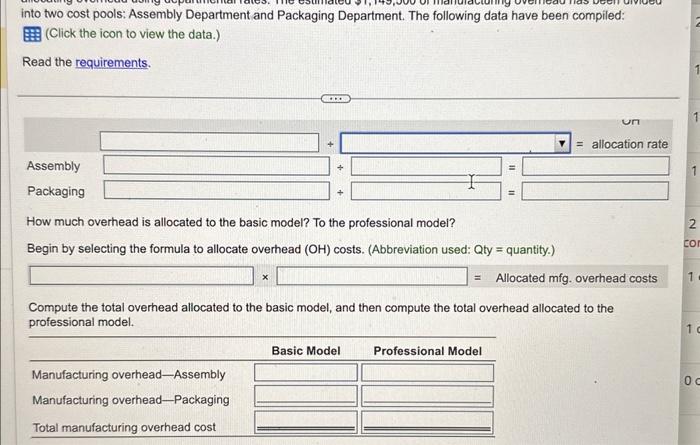
Task: Select the Packaging row denominator input
Action: (x=426, y=191)
